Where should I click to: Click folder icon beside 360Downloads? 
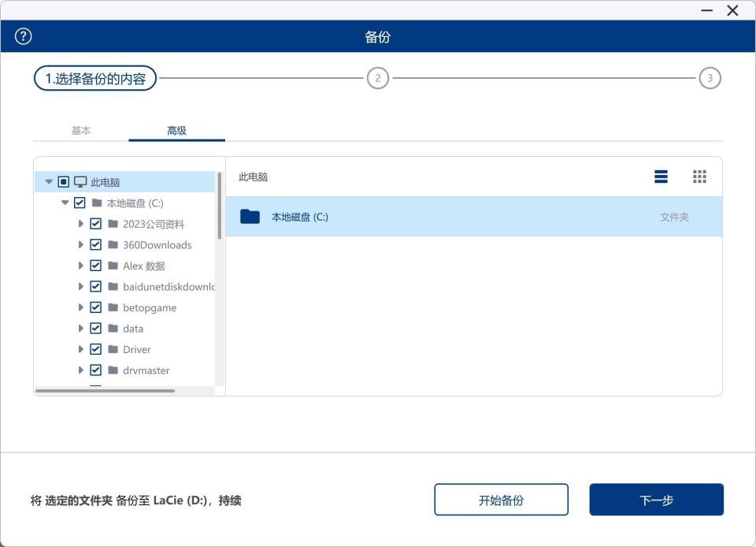[113, 244]
